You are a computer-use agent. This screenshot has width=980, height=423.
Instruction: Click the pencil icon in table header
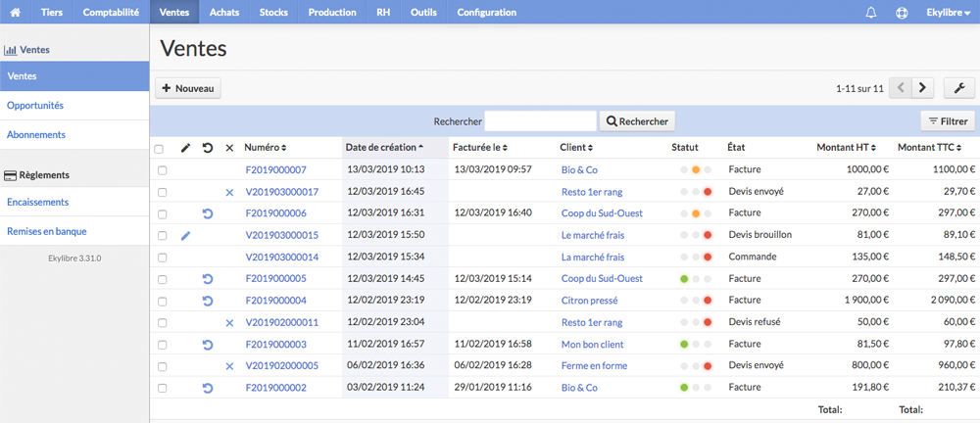coord(185,148)
